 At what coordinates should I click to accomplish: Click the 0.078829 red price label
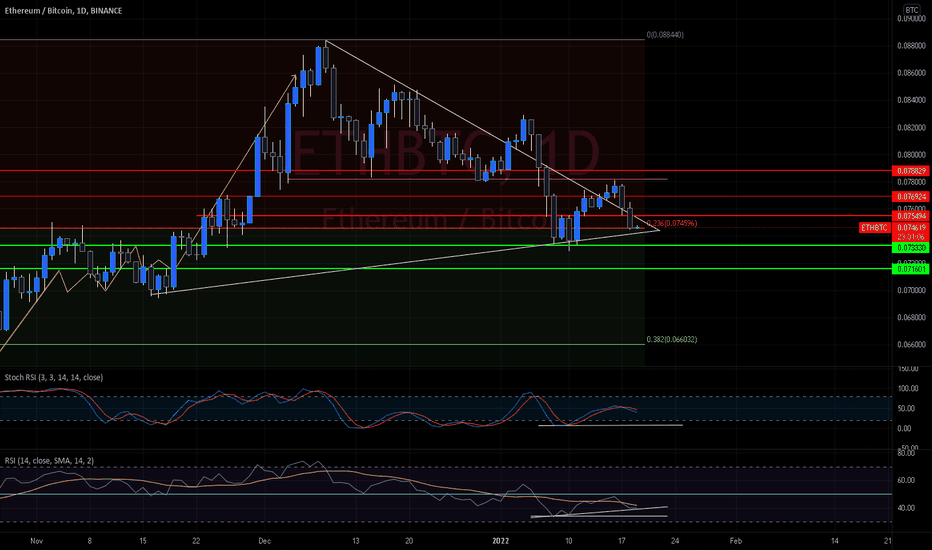click(x=911, y=171)
